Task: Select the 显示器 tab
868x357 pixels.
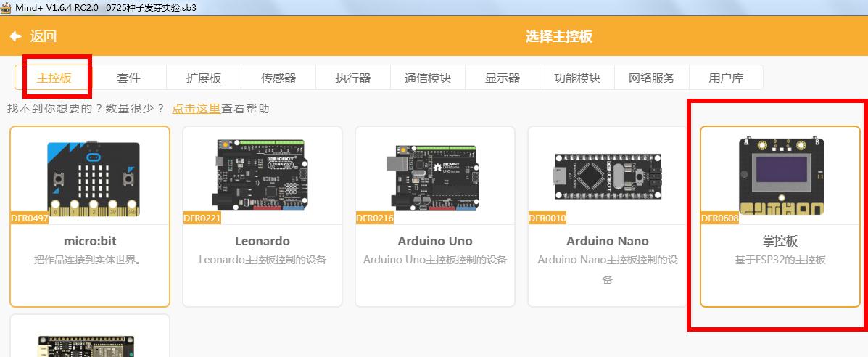Action: coord(503,78)
